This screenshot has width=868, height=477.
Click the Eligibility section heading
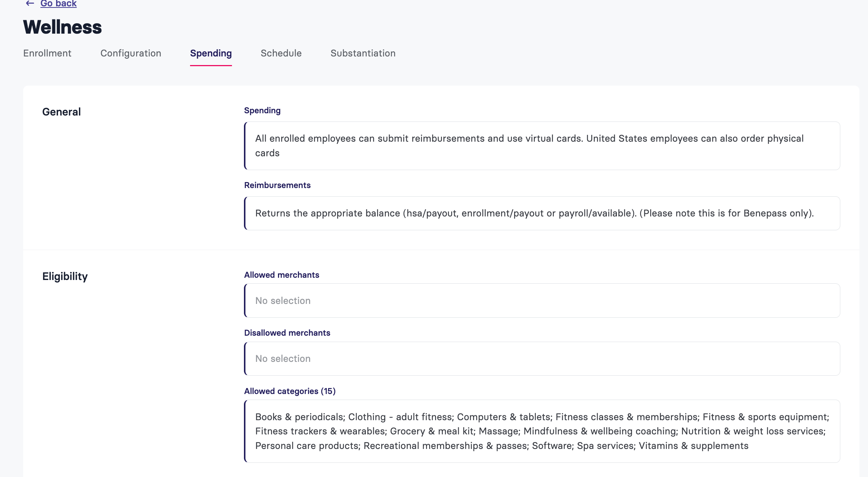tap(65, 276)
